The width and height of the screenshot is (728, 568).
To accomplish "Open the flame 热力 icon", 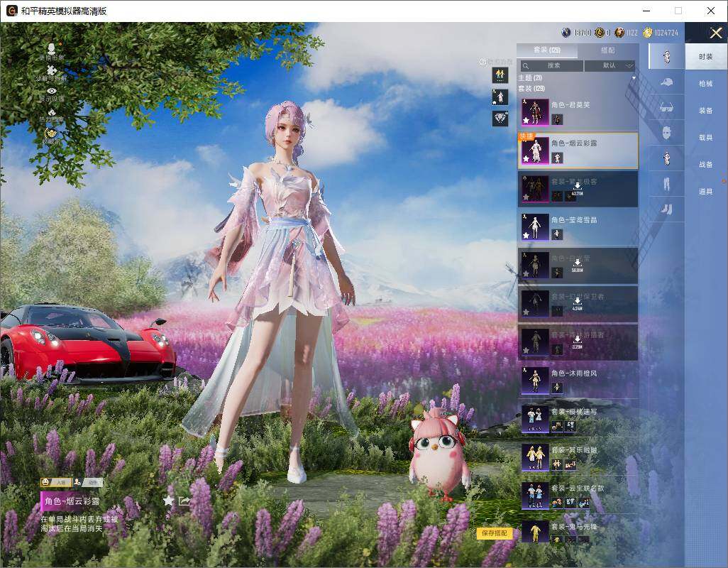I will pyautogui.click(x=52, y=112).
